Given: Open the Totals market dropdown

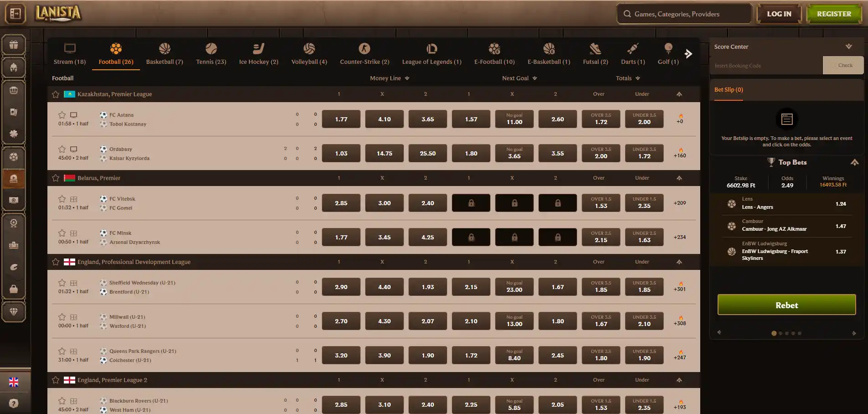Looking at the screenshot, I should (x=628, y=78).
